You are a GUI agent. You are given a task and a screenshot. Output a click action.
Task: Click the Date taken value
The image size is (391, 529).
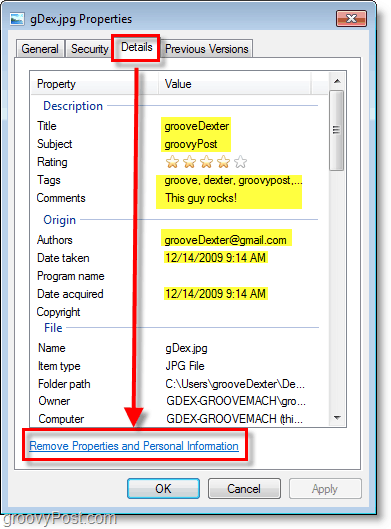point(216,258)
